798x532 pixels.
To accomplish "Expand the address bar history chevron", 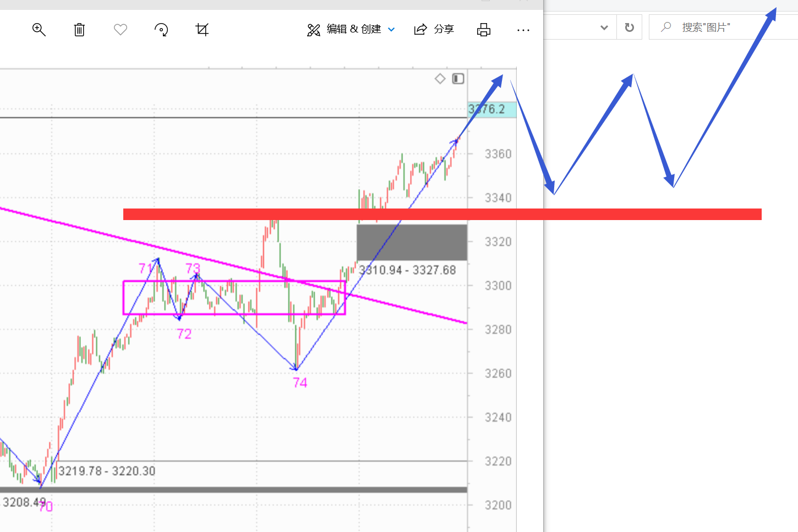I will [604, 28].
